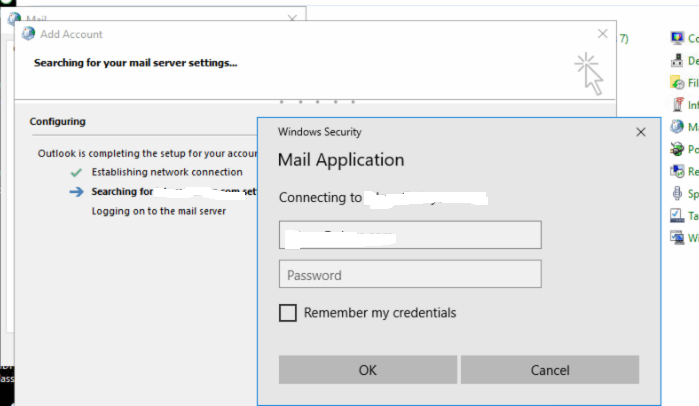The height and width of the screenshot is (406, 699).
Task: Click the username field above Password
Action: click(x=410, y=235)
